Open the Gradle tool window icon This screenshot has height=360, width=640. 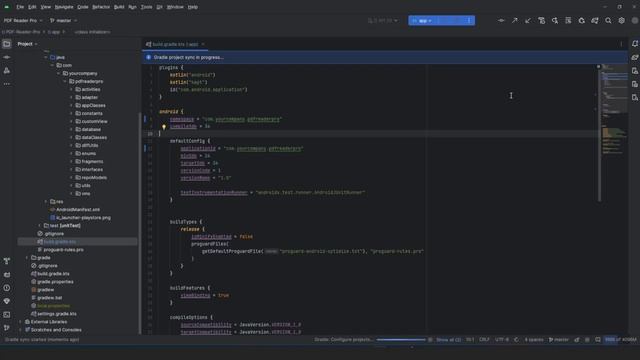635,57
